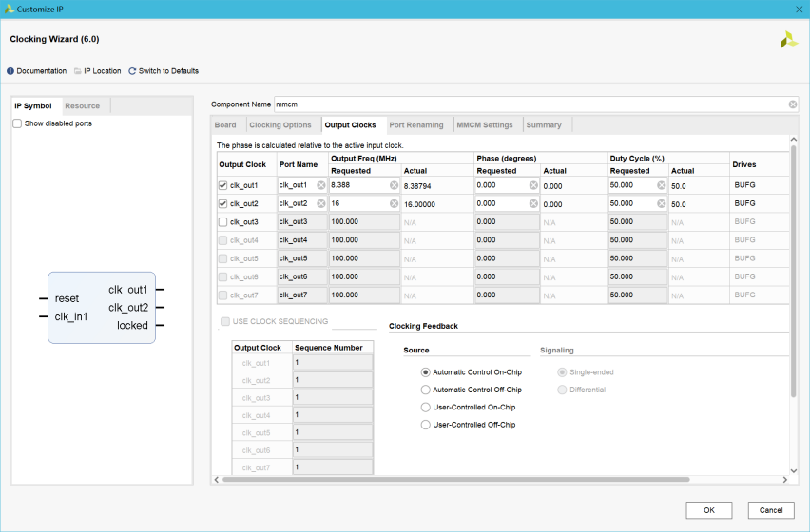Clear the clk_out2 port name field
The width and height of the screenshot is (810, 532).
coord(320,204)
